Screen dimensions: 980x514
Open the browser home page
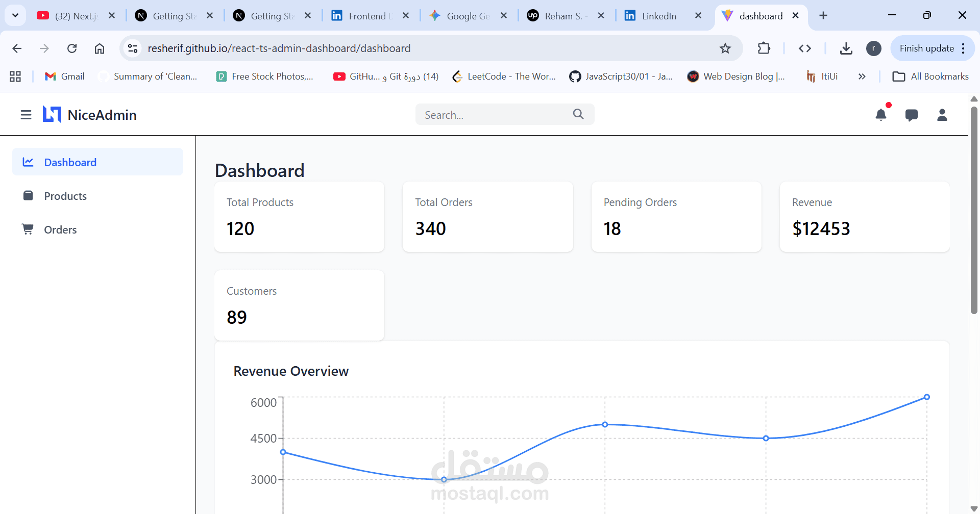pyautogui.click(x=100, y=48)
